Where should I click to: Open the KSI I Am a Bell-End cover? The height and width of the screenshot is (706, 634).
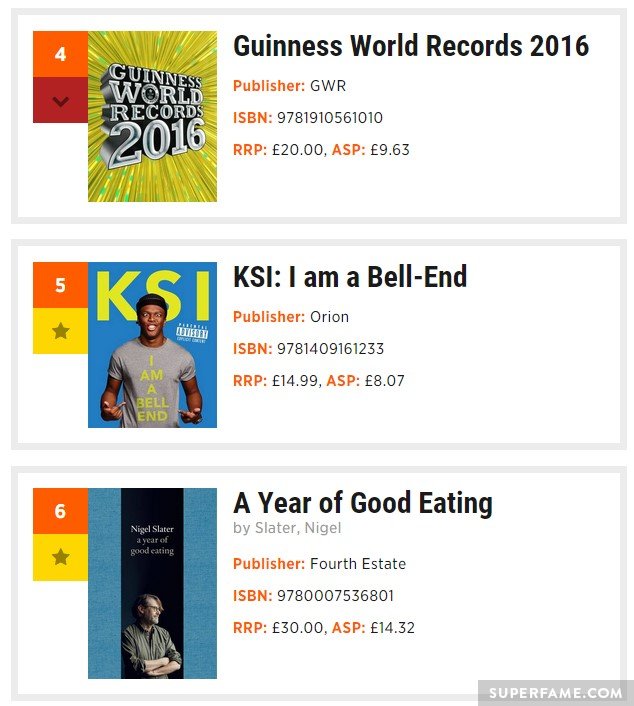(x=152, y=345)
